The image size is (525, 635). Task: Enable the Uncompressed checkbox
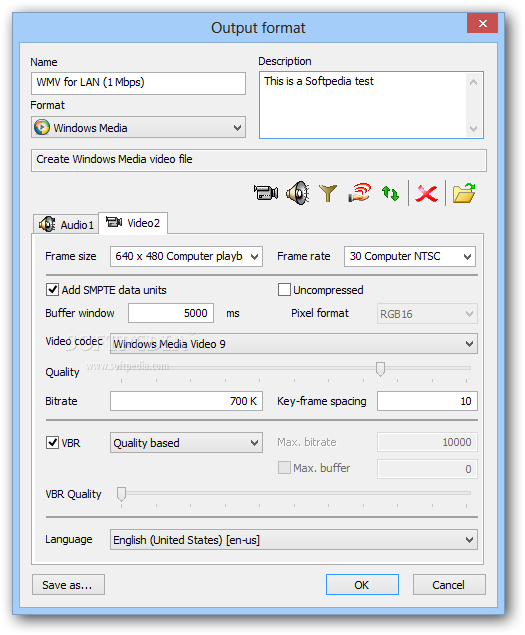284,290
